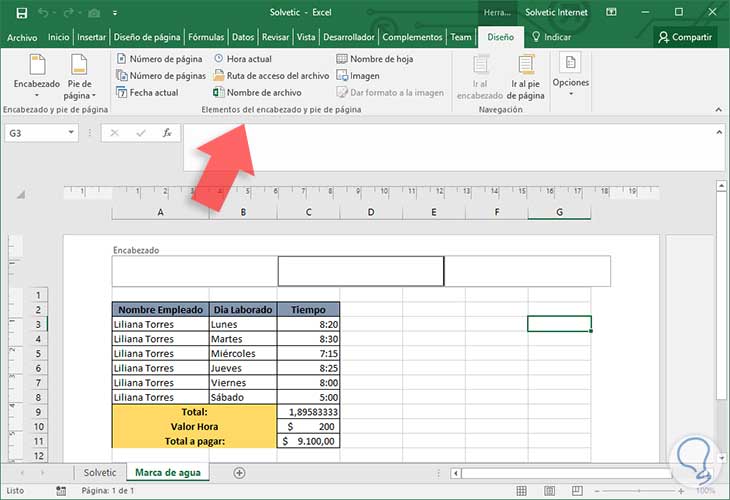The height and width of the screenshot is (500, 730).
Task: Switch to the Team tab
Action: pos(461,37)
